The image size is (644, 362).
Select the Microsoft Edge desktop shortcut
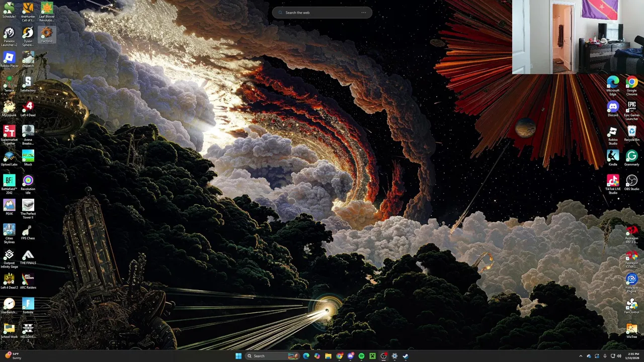(613, 85)
